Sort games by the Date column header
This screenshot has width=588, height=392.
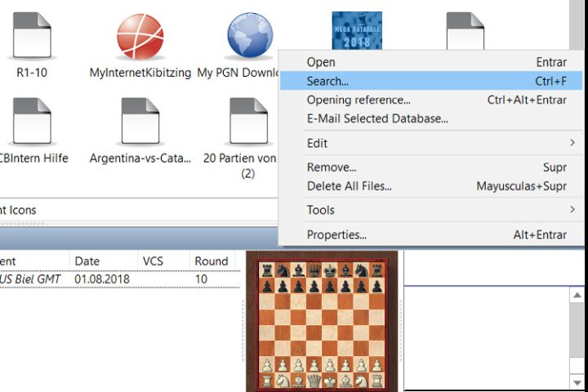click(x=87, y=261)
